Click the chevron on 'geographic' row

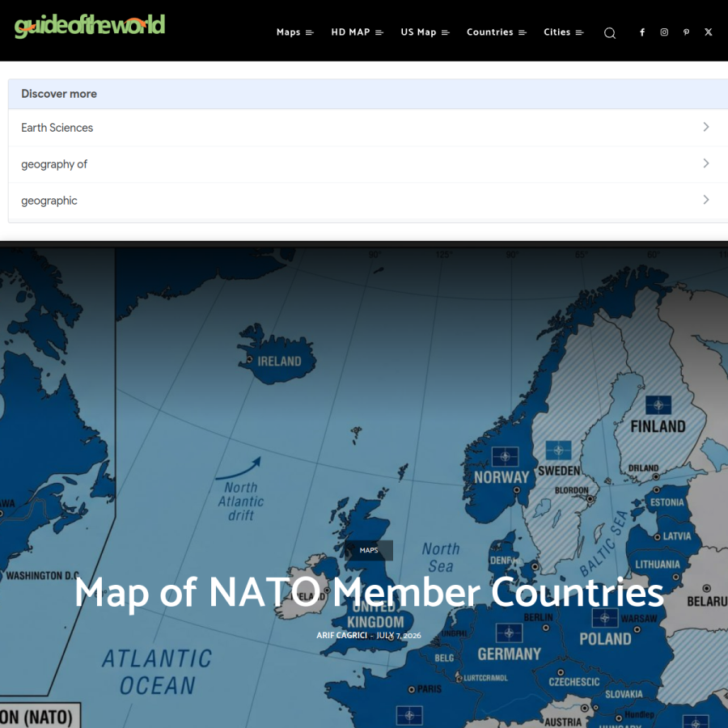click(x=705, y=200)
